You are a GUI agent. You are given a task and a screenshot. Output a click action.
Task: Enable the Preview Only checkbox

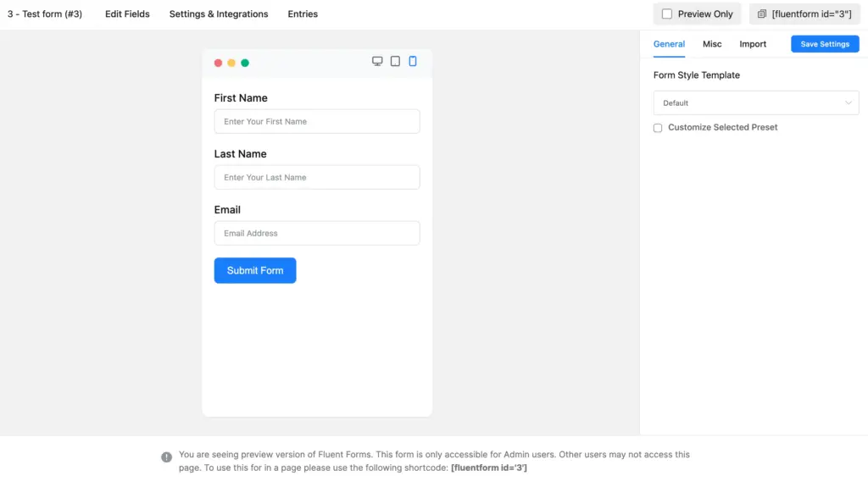tap(667, 14)
